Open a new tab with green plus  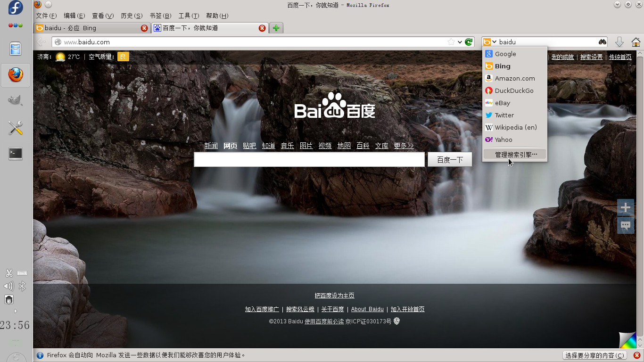tap(276, 28)
